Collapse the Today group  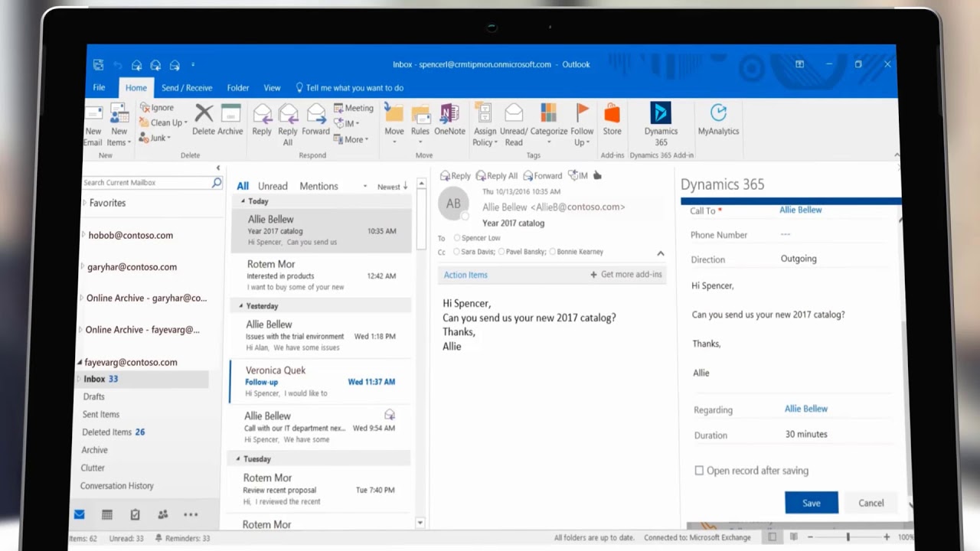click(x=243, y=201)
